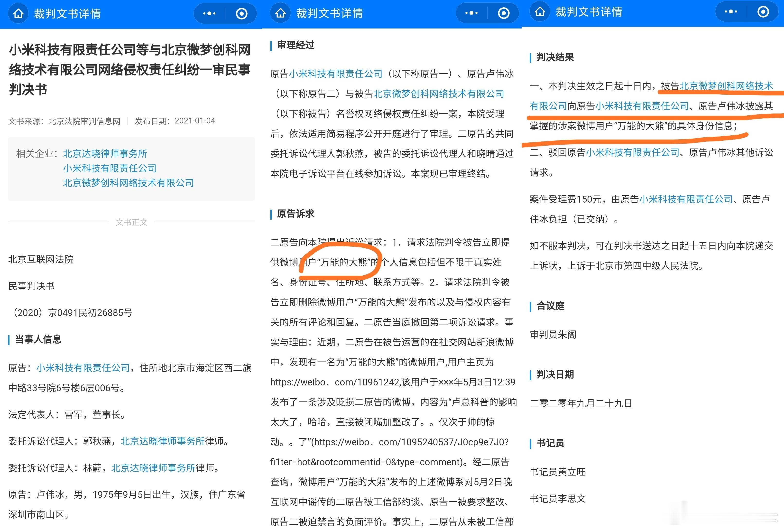Click the 判决结果 section heading
The width and height of the screenshot is (784, 532).
point(555,57)
